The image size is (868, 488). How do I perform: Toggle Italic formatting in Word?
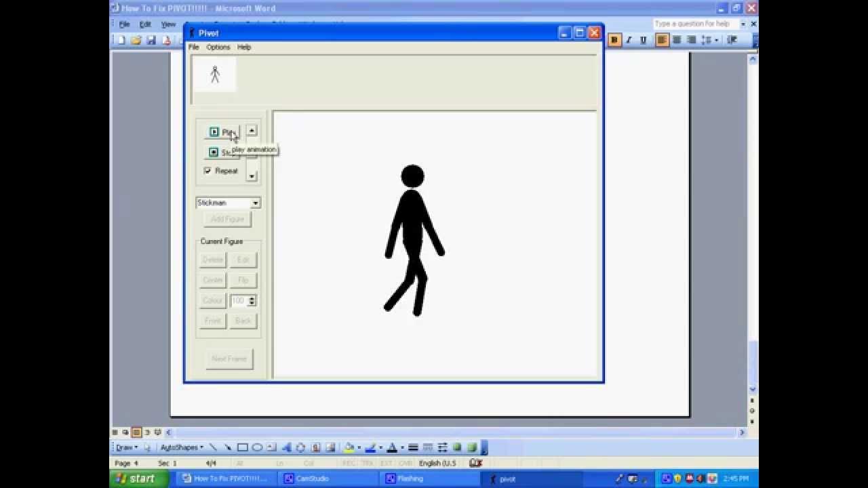click(629, 41)
